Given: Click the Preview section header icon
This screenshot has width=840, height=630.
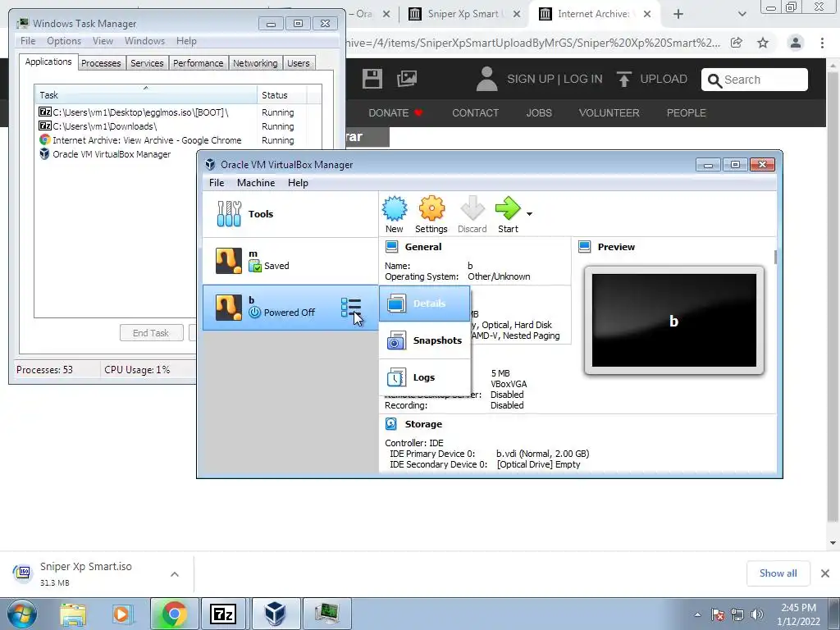Looking at the screenshot, I should [x=584, y=247].
